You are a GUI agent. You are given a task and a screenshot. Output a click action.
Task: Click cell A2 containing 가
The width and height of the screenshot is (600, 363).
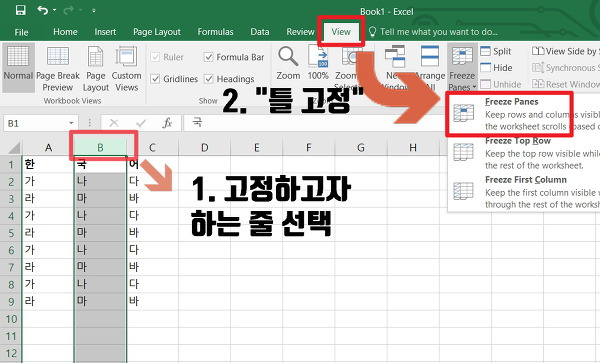[48, 181]
